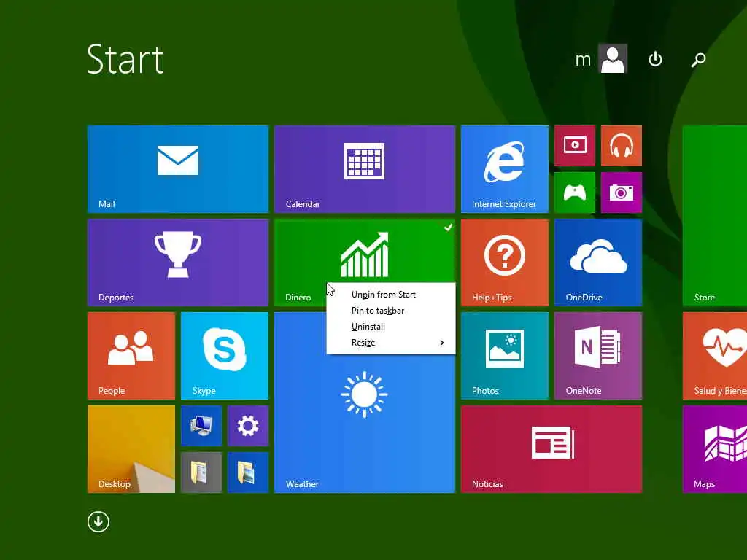Select the Dinero finance tile
747x560 pixels.
tap(365, 251)
